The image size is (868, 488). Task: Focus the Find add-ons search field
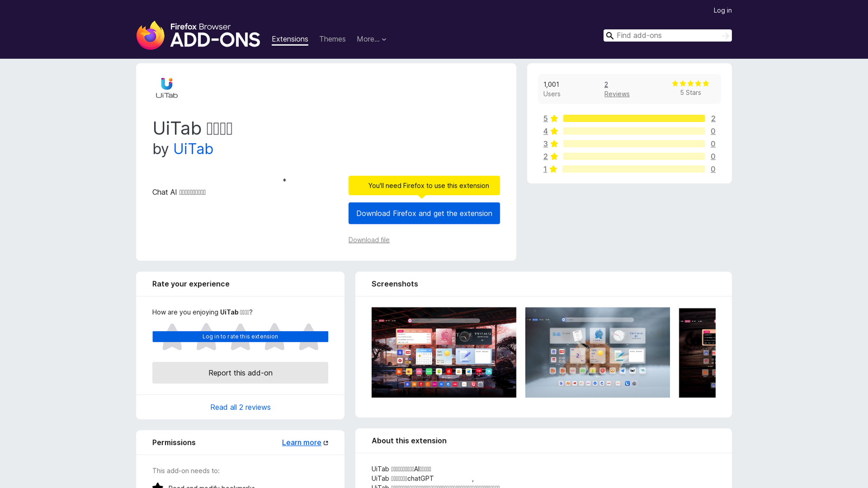click(667, 36)
